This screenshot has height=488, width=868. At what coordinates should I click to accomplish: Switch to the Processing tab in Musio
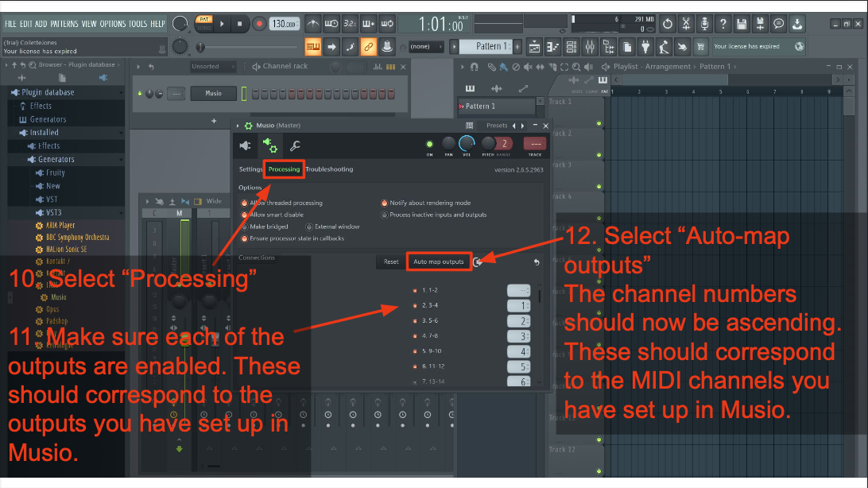[284, 169]
